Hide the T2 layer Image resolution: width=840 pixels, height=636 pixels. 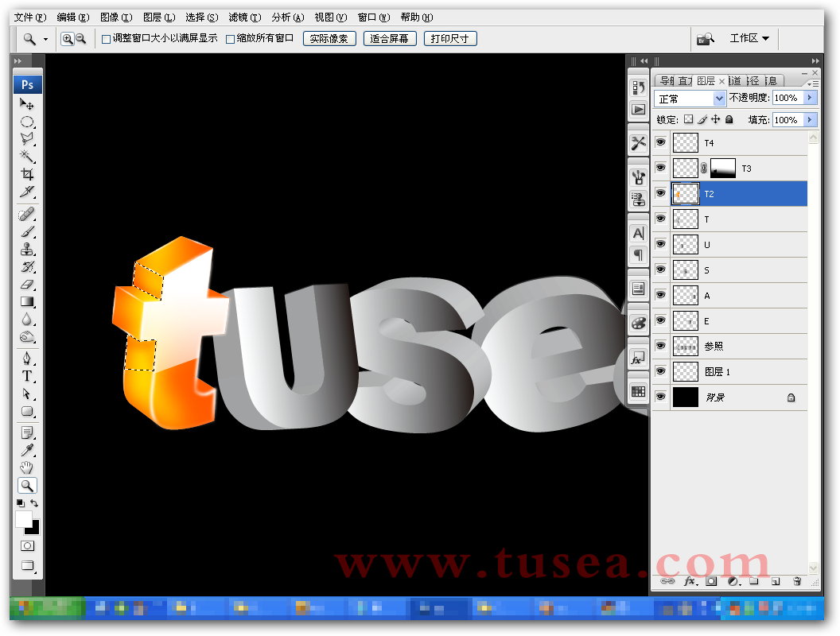(x=660, y=193)
